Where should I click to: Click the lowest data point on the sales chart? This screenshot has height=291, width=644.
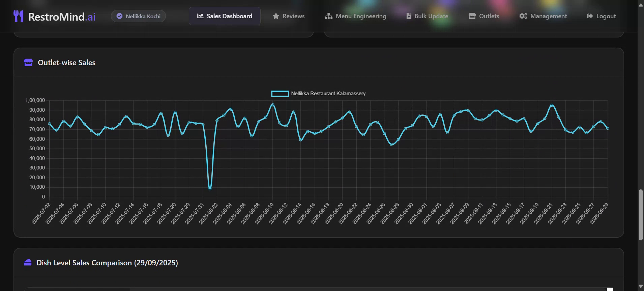[x=210, y=189]
